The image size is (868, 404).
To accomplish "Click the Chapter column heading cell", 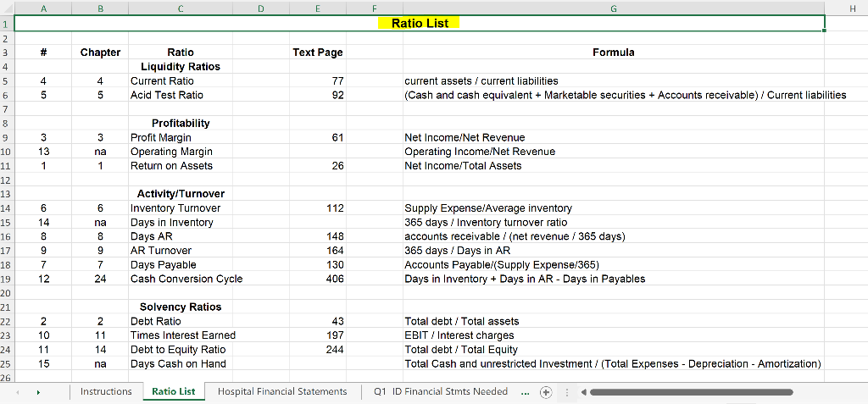I will (100, 53).
